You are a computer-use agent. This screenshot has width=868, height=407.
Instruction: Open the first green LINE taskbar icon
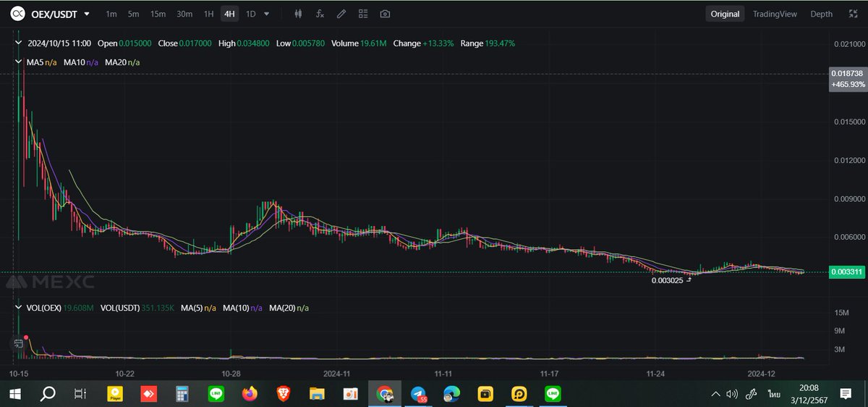click(x=216, y=394)
